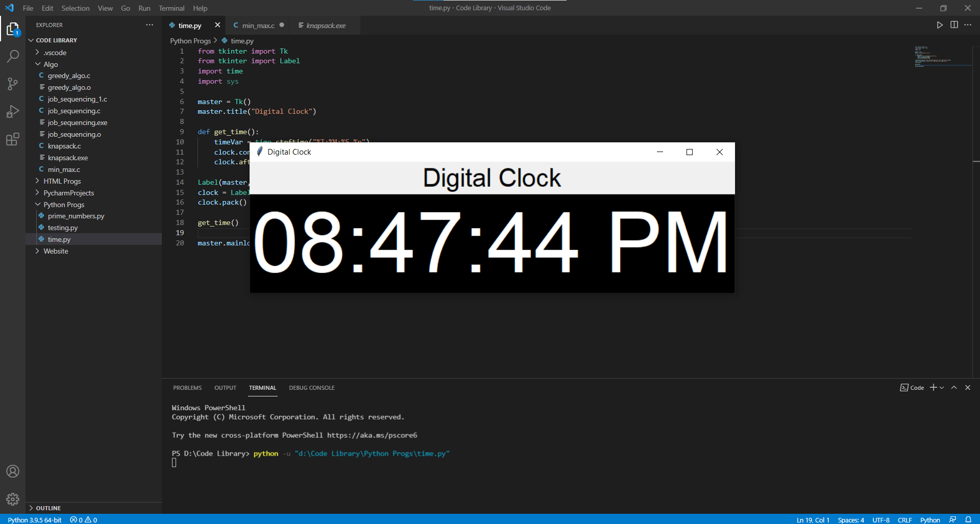This screenshot has height=524, width=980.
Task: Change file encoding UTF-8
Action: (881, 520)
